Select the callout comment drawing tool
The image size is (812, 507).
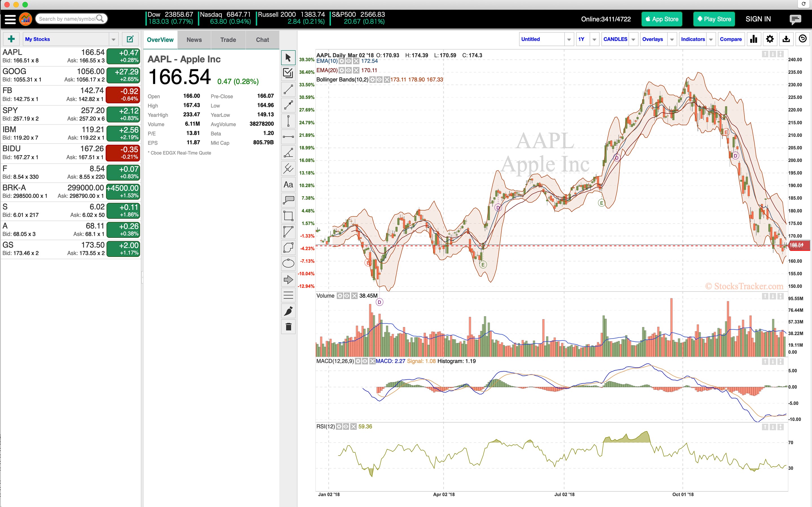pyautogui.click(x=288, y=200)
